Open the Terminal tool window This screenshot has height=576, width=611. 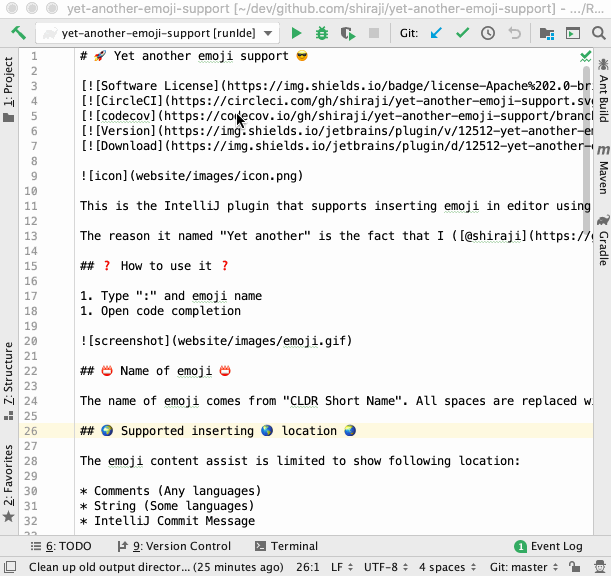tap(286, 546)
